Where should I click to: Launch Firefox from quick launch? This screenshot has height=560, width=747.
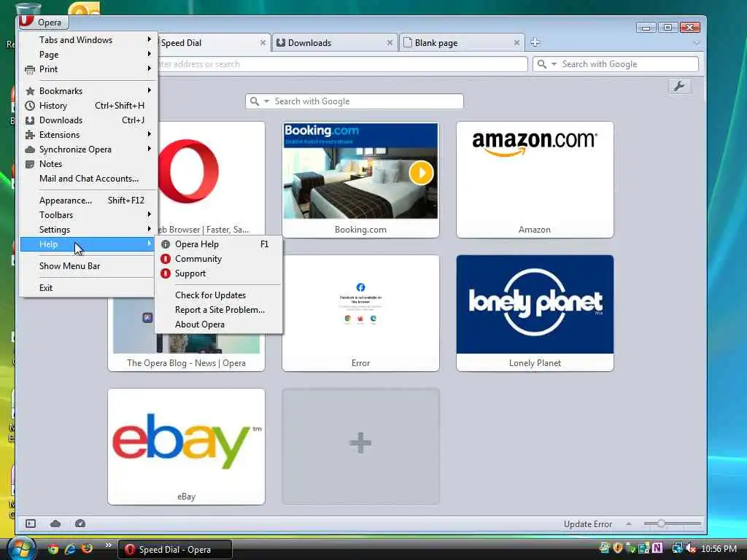88,549
